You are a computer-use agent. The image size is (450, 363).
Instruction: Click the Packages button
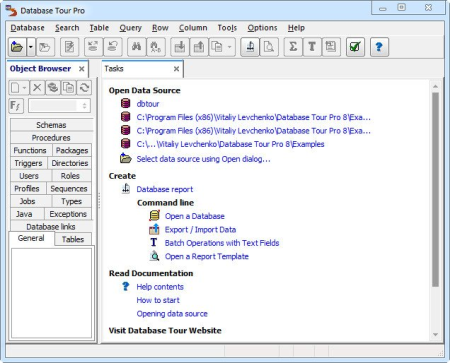click(72, 150)
